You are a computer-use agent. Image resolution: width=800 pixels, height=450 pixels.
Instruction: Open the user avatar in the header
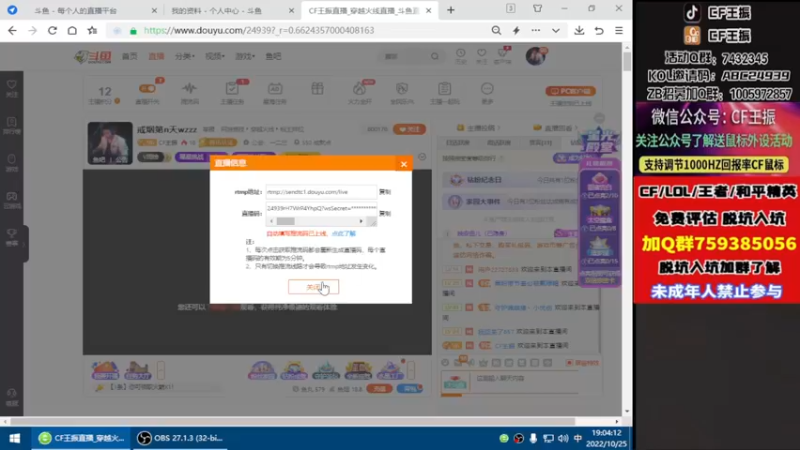point(536,56)
